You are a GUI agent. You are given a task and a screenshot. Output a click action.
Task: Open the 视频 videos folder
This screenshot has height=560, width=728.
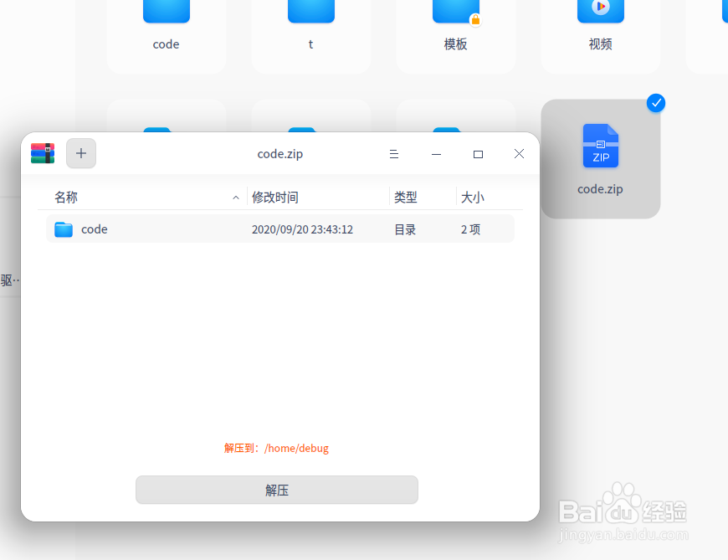(600, 12)
